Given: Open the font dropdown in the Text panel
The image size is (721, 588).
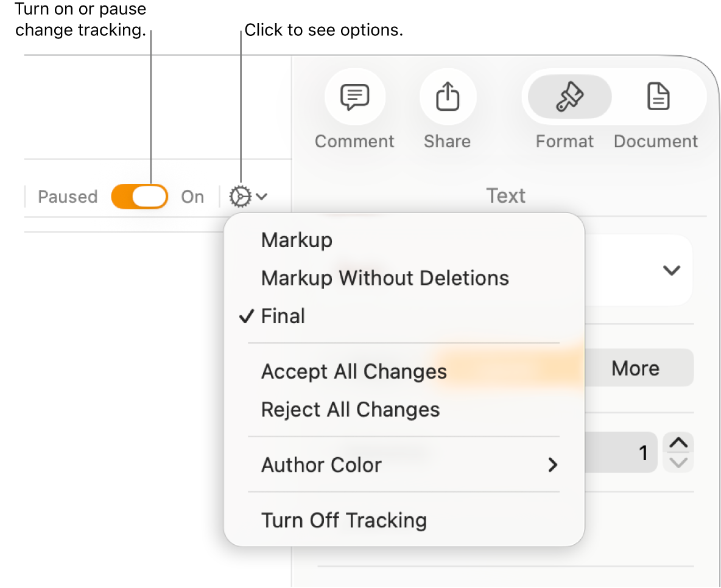Looking at the screenshot, I should tap(670, 270).
